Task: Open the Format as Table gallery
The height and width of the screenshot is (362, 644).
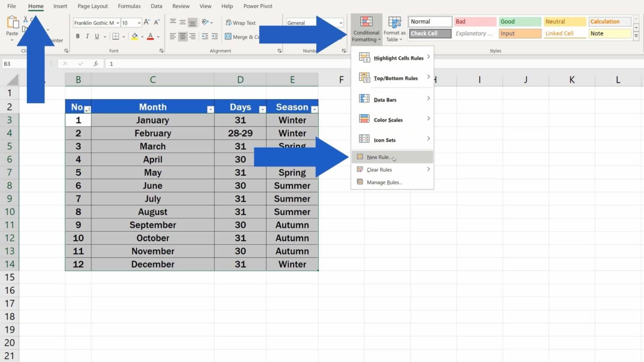Action: click(394, 28)
